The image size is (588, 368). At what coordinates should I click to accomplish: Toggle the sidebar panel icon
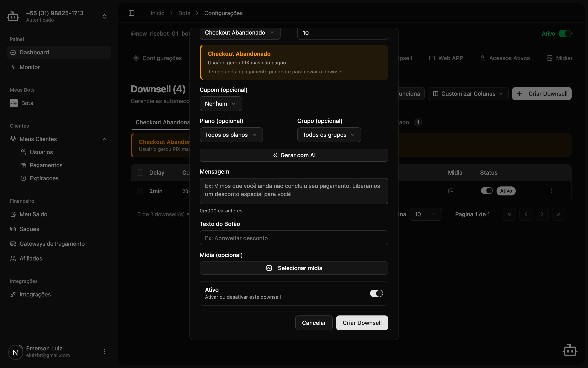coord(131,13)
